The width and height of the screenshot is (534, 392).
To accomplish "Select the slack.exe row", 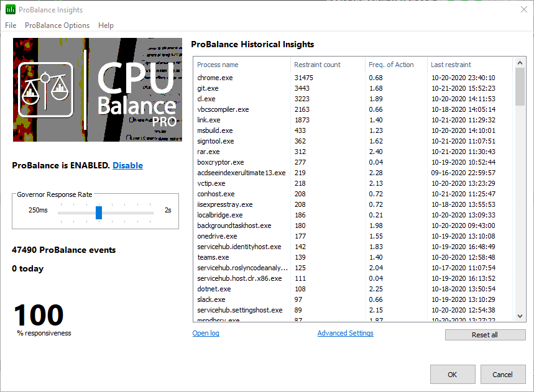I will pos(354,299).
